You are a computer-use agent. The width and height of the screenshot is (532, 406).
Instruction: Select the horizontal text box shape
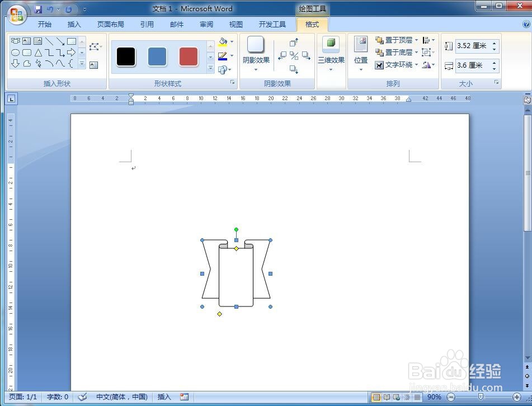coord(26,41)
